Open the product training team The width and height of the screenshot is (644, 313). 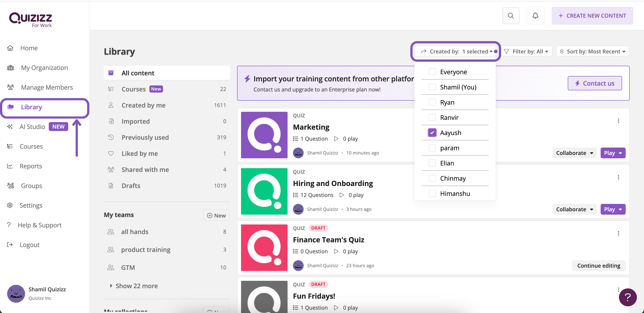pyautogui.click(x=167, y=250)
